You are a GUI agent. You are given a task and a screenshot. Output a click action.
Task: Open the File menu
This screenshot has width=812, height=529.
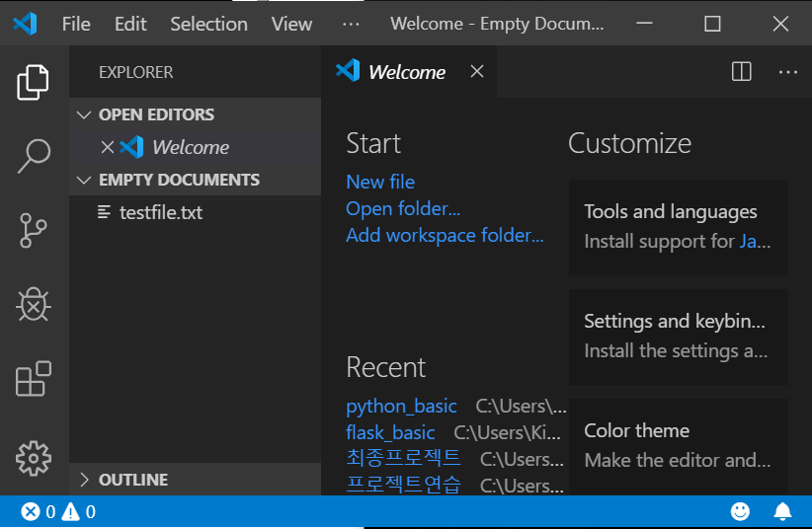(x=76, y=24)
